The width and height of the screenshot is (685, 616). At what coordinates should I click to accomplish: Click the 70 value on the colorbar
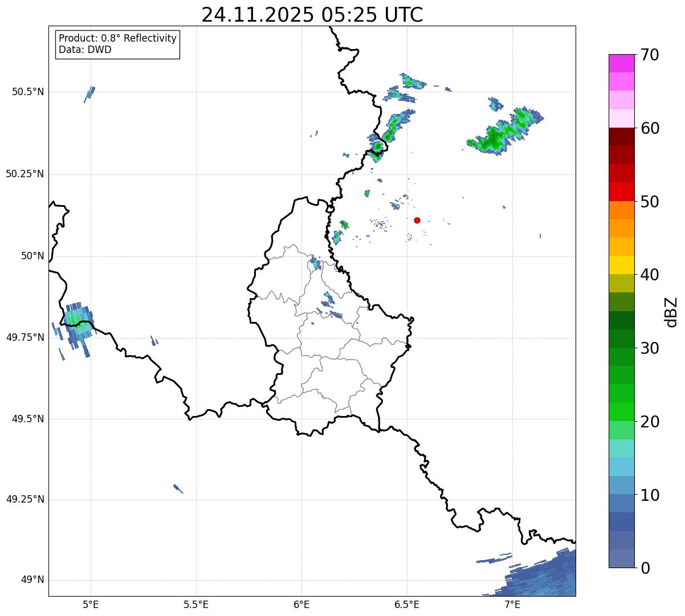click(x=650, y=55)
